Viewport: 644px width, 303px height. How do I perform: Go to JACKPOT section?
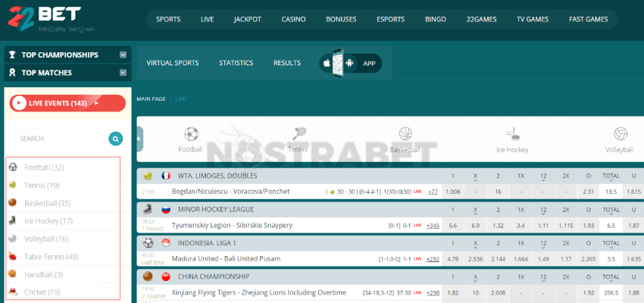click(247, 19)
